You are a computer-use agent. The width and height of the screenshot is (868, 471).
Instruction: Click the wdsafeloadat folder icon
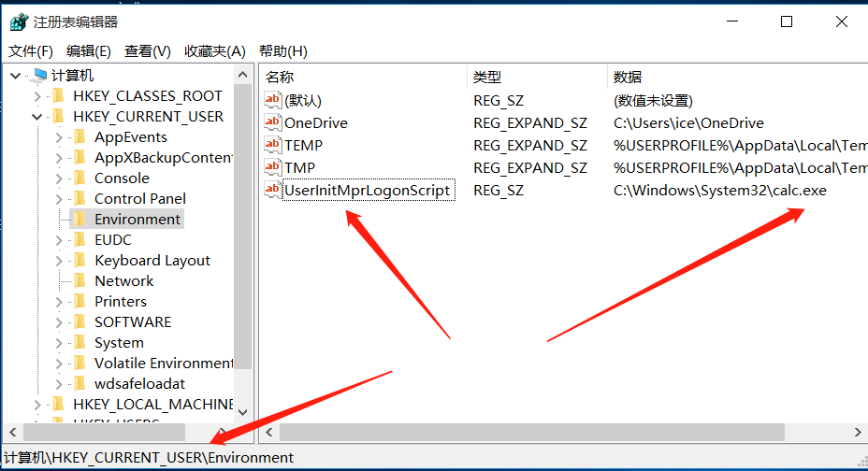(80, 383)
